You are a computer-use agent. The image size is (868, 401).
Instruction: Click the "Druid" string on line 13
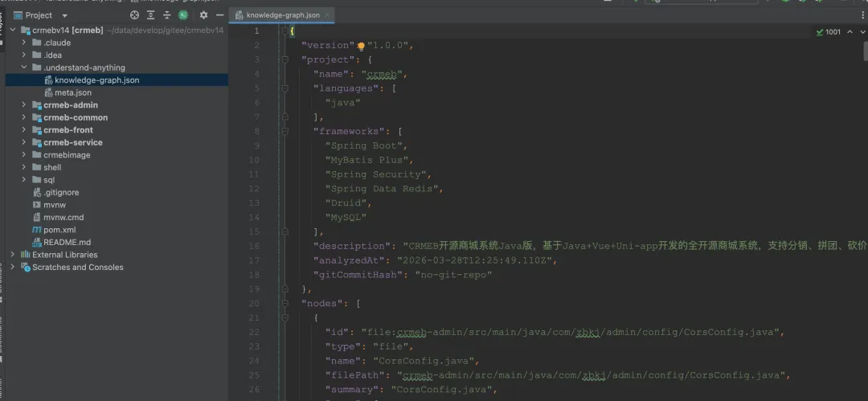[x=346, y=203]
